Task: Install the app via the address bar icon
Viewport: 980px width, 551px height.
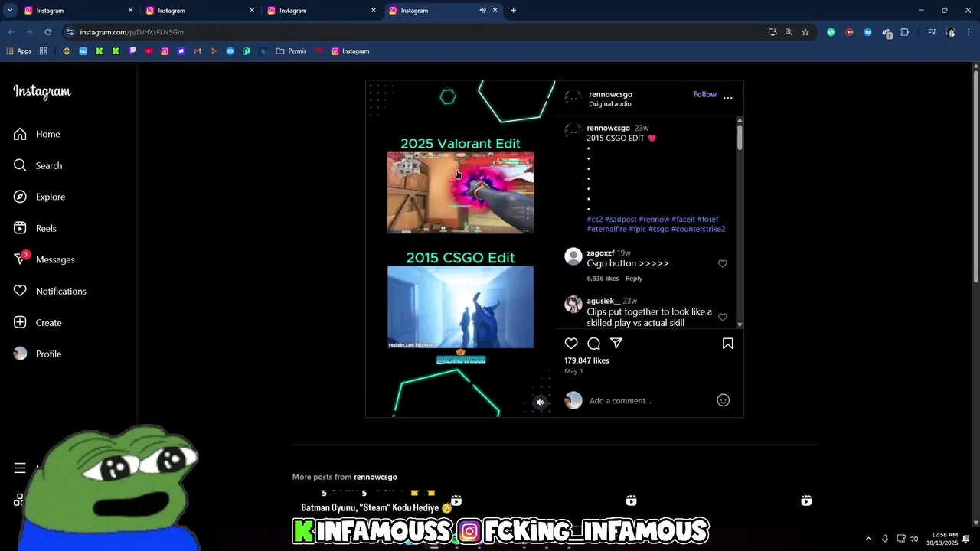Action: coord(772,32)
